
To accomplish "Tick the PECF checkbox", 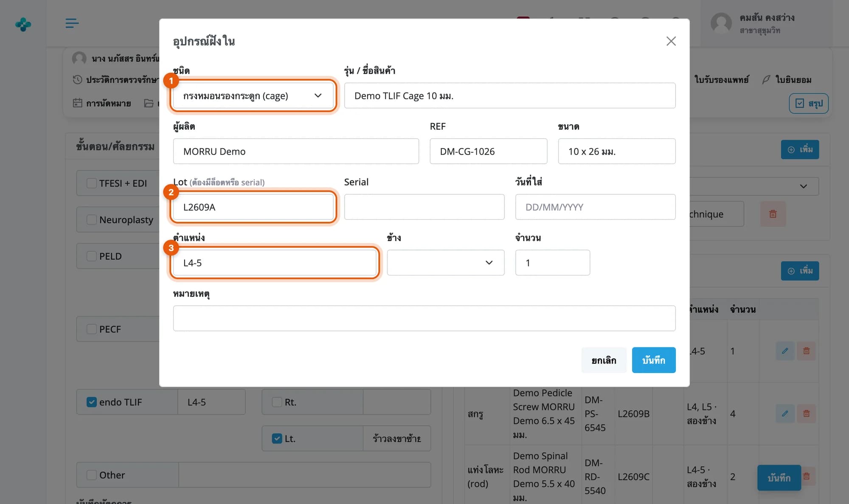I will tap(91, 329).
